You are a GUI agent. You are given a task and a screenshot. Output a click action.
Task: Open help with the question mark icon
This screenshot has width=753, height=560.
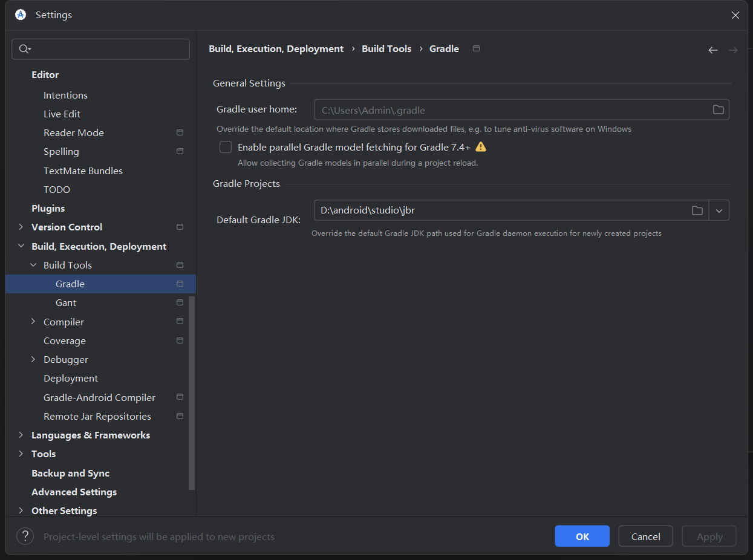tap(25, 536)
